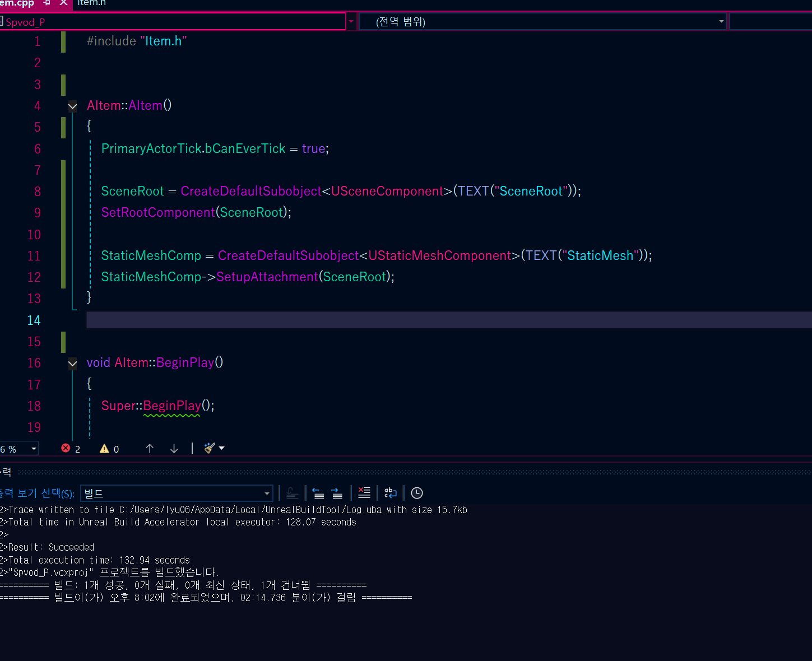Image resolution: width=812 pixels, height=661 pixels.
Task: Run code cleanup with broom icon
Action: [x=210, y=448]
